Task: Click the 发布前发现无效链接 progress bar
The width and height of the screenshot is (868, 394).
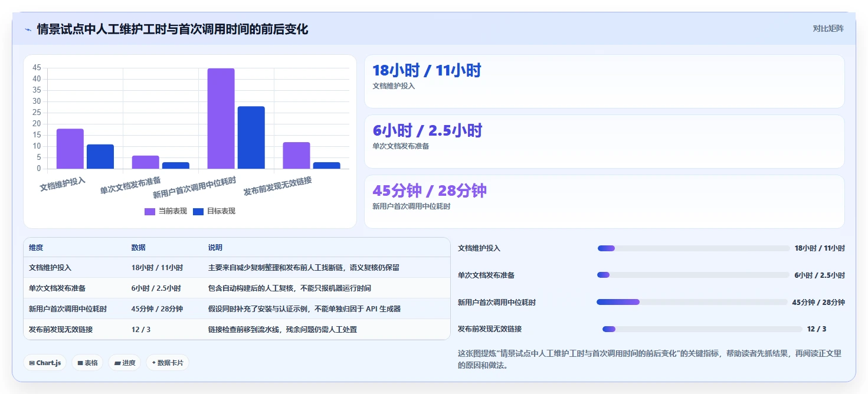Action: [x=702, y=329]
